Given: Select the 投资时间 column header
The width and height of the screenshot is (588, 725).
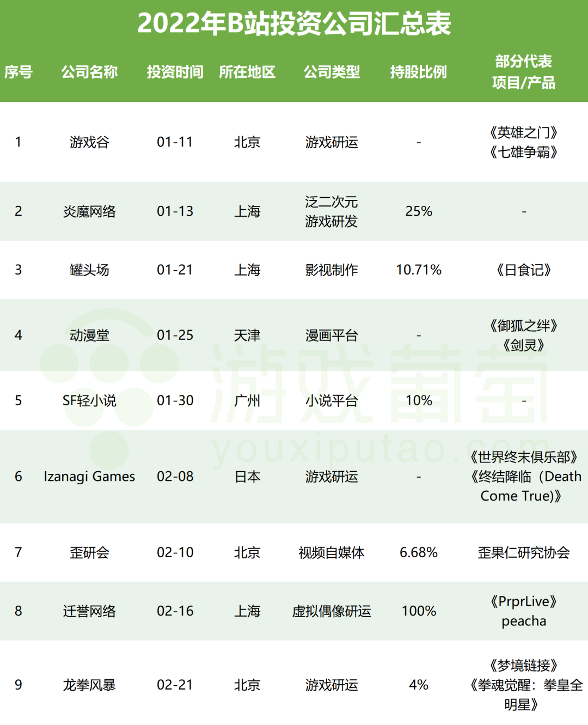Looking at the screenshot, I should (x=175, y=72).
